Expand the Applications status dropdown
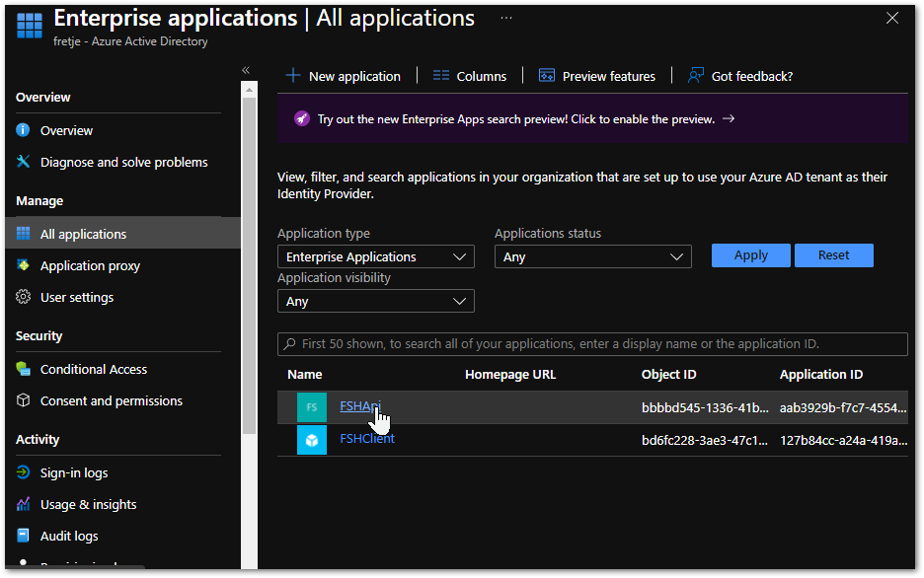This screenshot has height=578, width=924. (592, 256)
